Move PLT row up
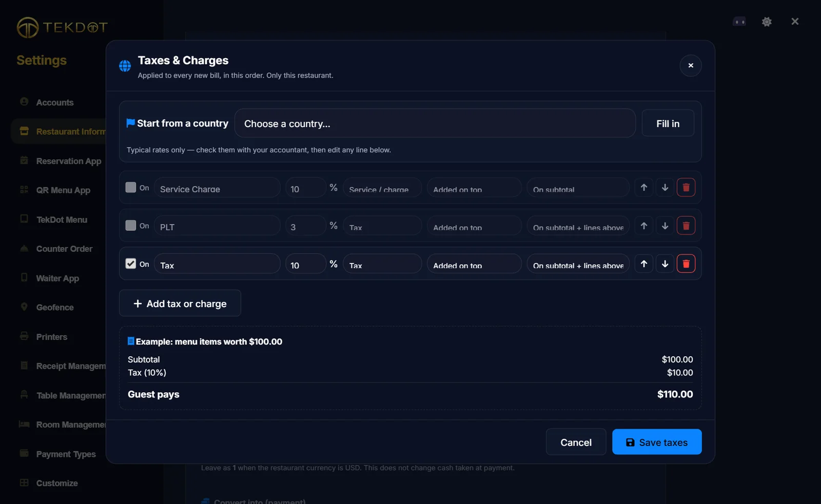 click(x=644, y=226)
